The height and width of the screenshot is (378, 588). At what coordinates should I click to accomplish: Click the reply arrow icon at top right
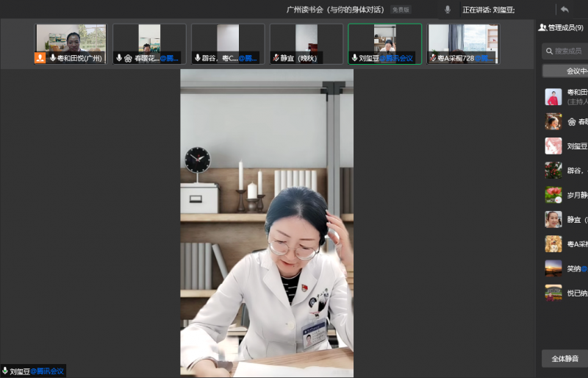(564, 10)
